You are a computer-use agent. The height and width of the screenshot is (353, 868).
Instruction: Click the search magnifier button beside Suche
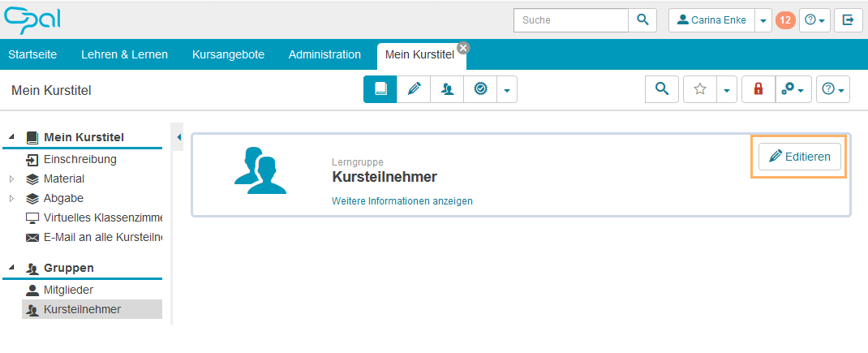(642, 20)
